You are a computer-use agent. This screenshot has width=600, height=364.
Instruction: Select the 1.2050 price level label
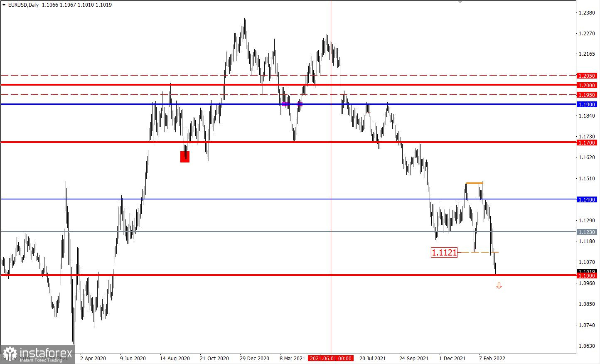click(x=587, y=76)
